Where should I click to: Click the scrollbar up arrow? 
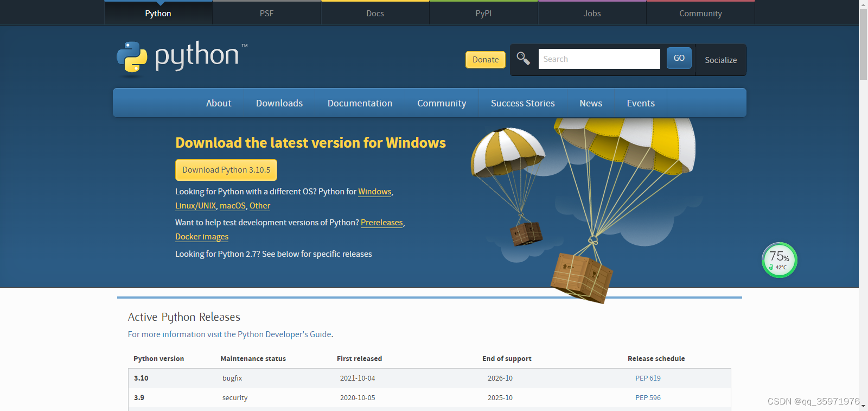(x=863, y=4)
